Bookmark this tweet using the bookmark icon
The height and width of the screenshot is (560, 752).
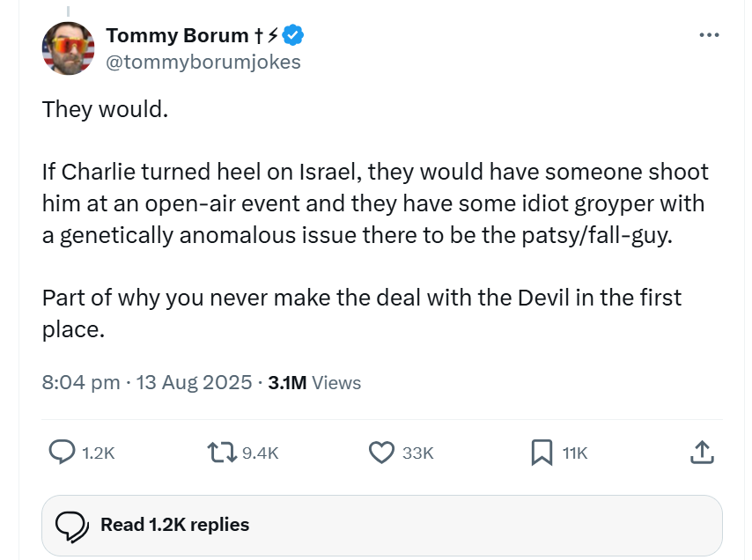(541, 453)
